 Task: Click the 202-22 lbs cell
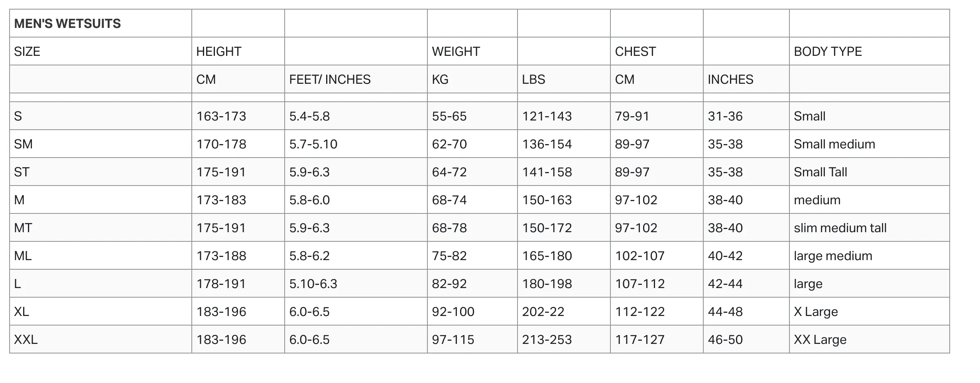pos(564,311)
